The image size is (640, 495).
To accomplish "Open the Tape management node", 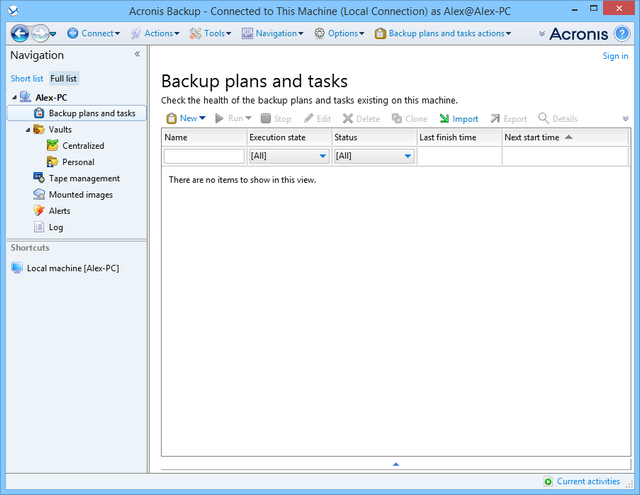I will 84,178.
